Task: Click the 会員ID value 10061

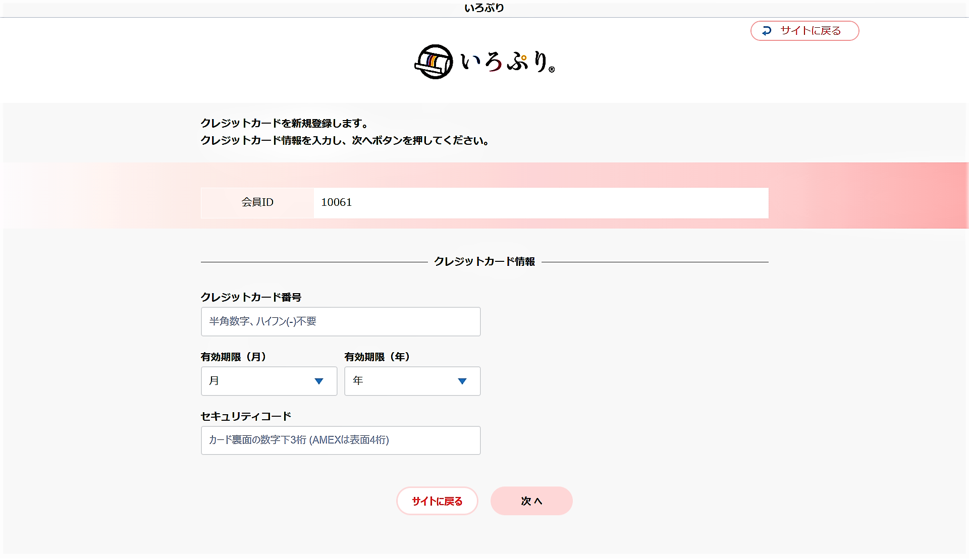Action: click(x=337, y=202)
